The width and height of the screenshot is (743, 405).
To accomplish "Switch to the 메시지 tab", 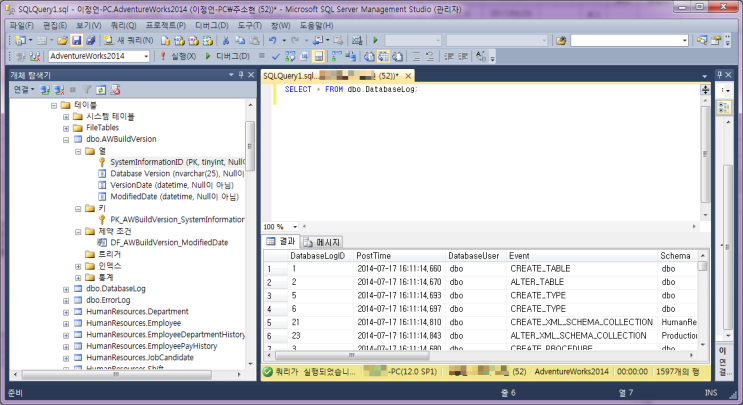I will [322, 242].
